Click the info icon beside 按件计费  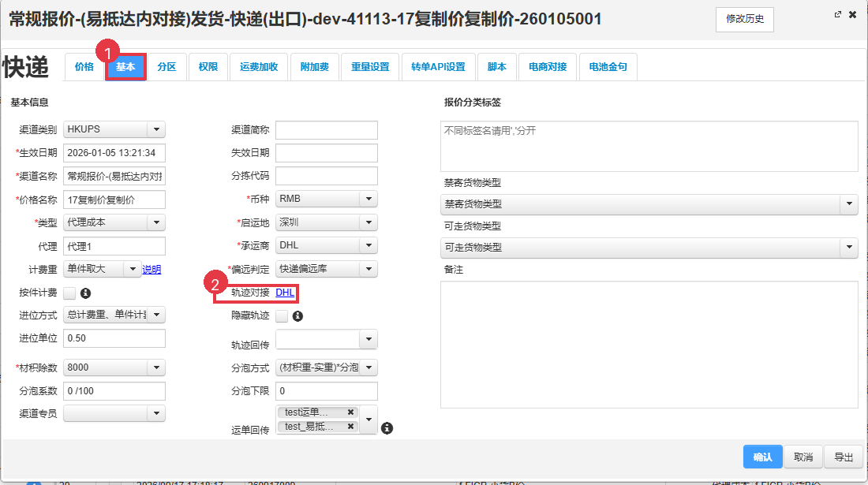coord(85,293)
